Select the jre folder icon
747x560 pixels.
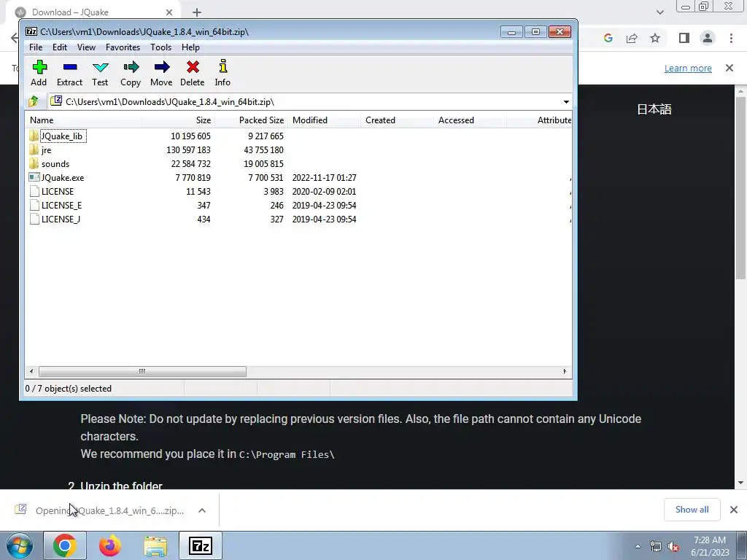[x=34, y=149]
